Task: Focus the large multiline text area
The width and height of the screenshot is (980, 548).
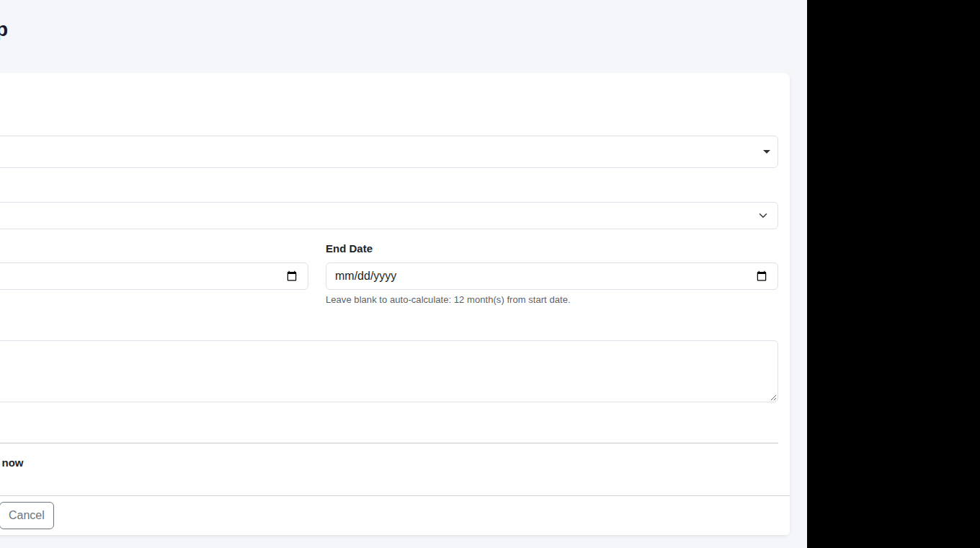Action: click(x=388, y=371)
